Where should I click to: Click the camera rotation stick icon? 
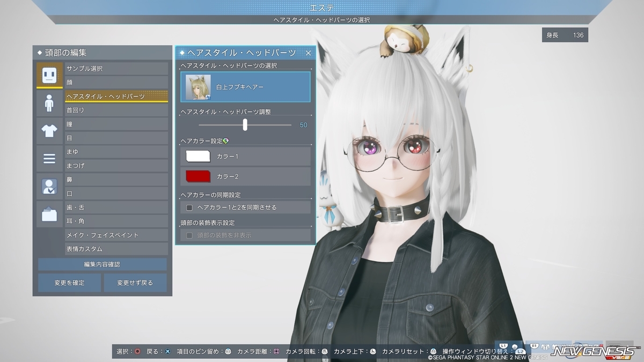pyautogui.click(x=324, y=351)
